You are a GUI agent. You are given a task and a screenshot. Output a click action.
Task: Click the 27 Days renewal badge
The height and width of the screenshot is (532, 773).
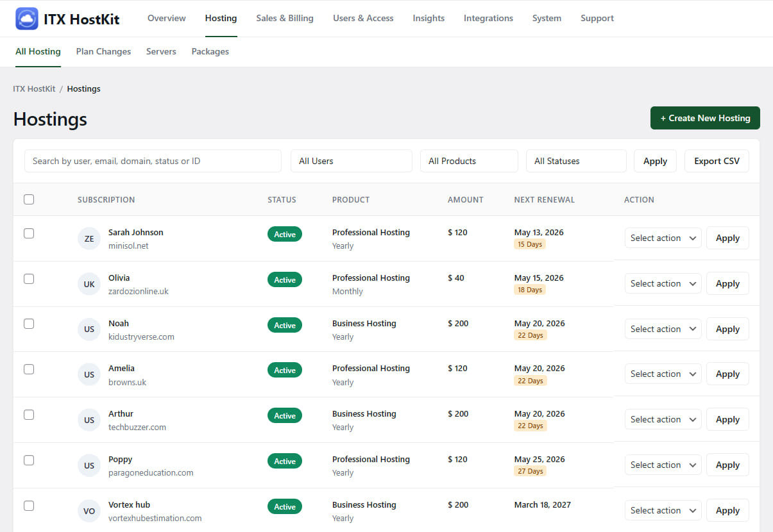click(x=530, y=471)
